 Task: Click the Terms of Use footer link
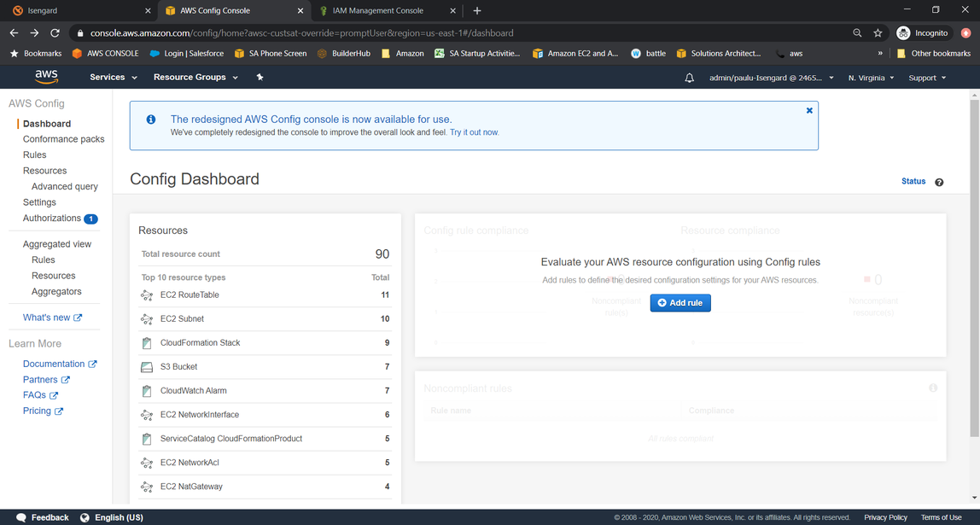[942, 517]
